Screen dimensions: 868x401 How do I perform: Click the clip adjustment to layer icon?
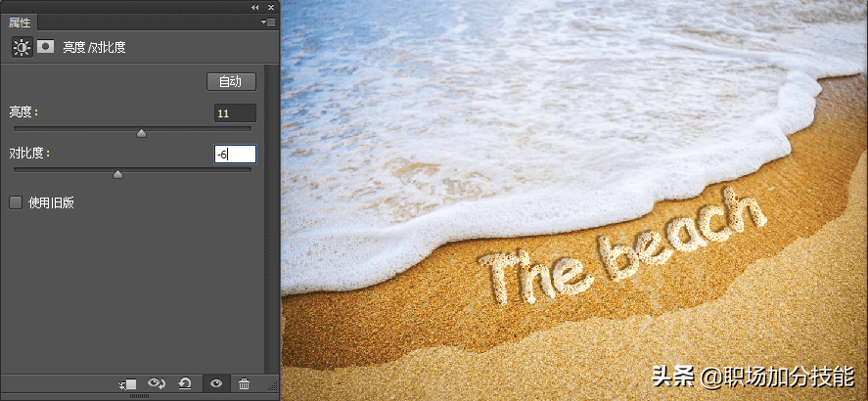click(128, 383)
